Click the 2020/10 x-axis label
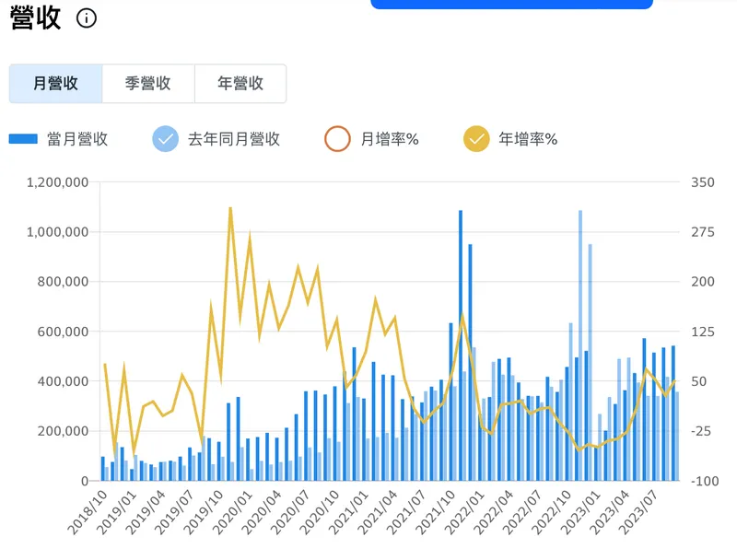Screen dimensions: 737x560 pos(320,512)
